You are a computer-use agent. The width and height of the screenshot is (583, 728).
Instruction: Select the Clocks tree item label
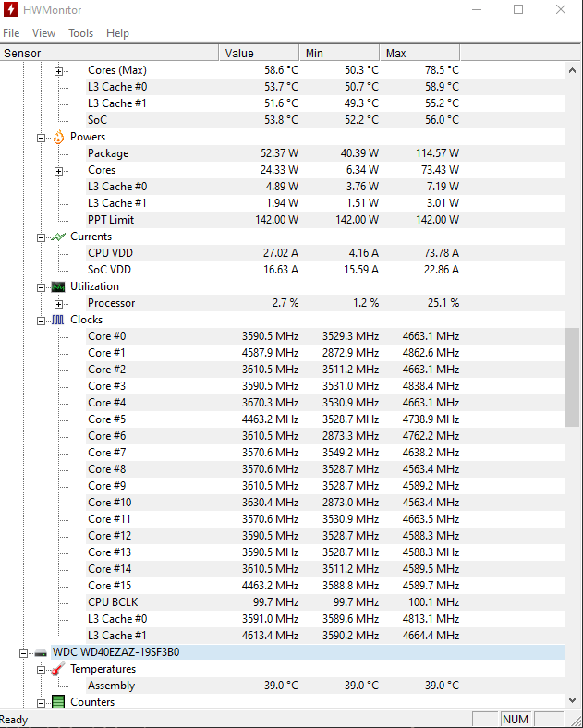(x=86, y=320)
